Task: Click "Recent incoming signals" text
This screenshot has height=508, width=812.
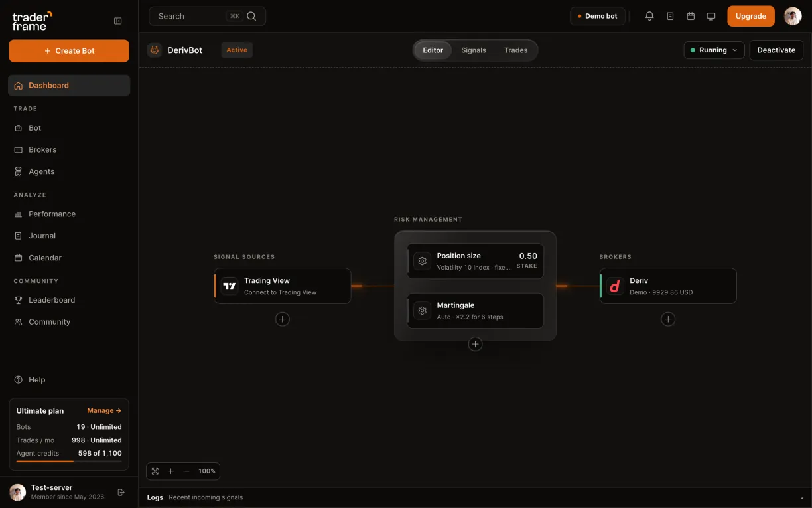Action: click(x=206, y=497)
